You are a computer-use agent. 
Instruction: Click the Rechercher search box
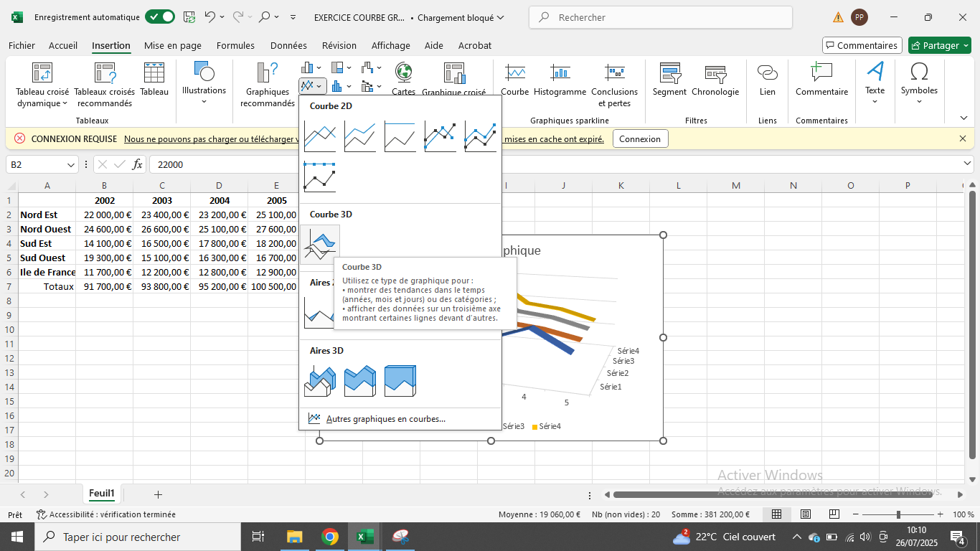661,17
